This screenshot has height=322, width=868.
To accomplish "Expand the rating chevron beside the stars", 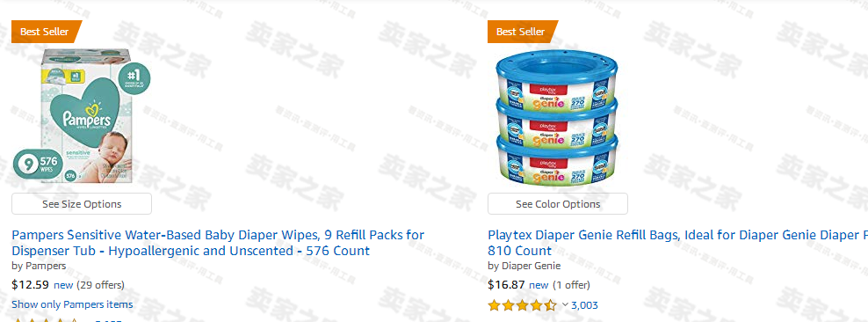I will tap(565, 304).
